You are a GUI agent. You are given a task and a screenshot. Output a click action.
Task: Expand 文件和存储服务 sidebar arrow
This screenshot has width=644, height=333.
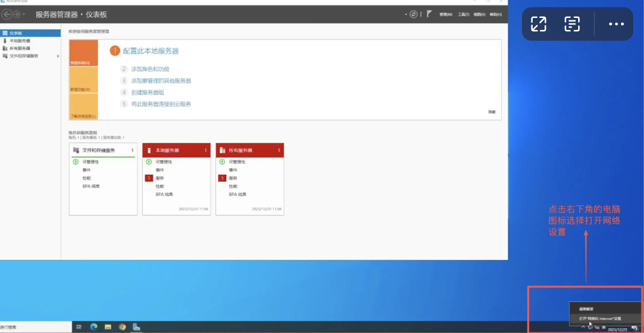(x=58, y=56)
